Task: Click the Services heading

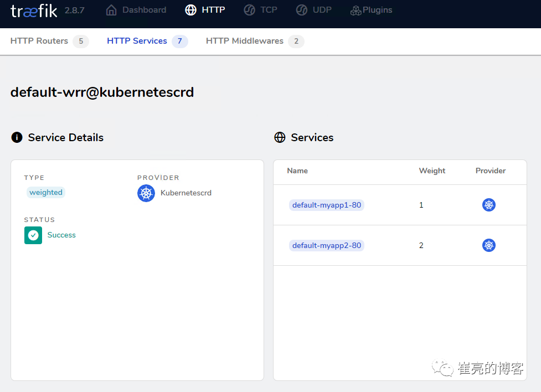Action: click(312, 137)
